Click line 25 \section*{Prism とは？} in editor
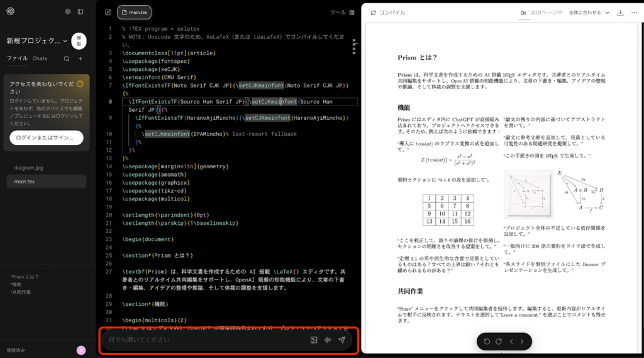Image resolution: width=644 pixels, height=358 pixels. [x=157, y=256]
